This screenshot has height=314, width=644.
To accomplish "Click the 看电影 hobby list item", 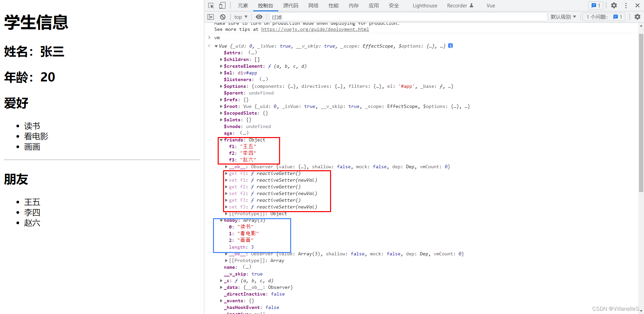I will (36, 136).
